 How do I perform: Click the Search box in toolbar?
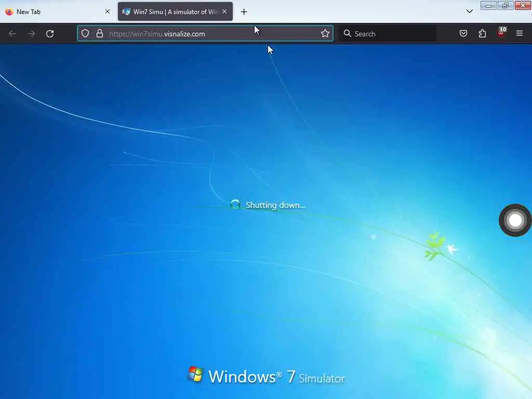click(388, 33)
